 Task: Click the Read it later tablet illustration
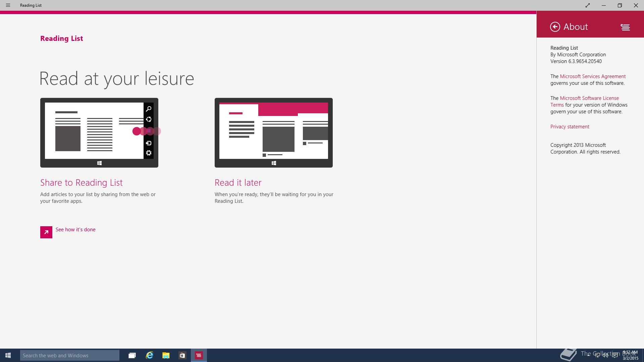pos(274,133)
